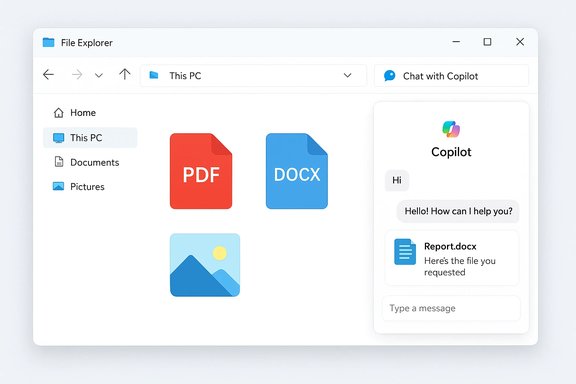Click the Hi chat message bubble
The image size is (576, 384).
[x=397, y=180]
